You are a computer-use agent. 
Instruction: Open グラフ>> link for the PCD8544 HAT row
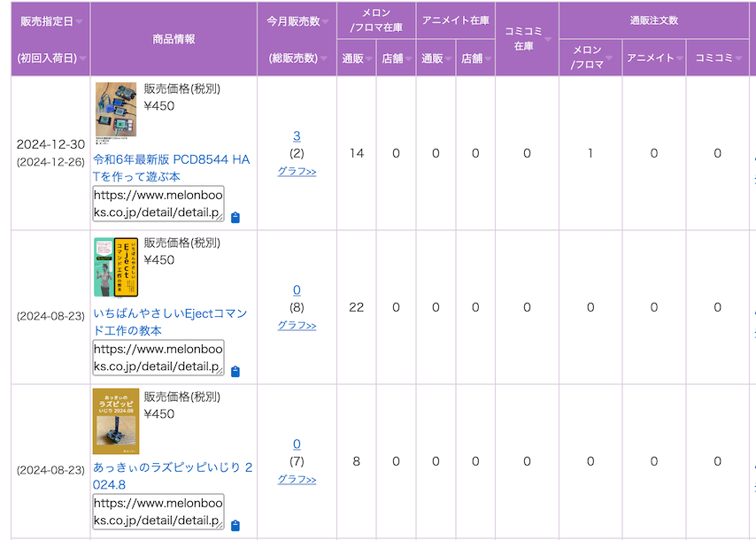pos(297,171)
